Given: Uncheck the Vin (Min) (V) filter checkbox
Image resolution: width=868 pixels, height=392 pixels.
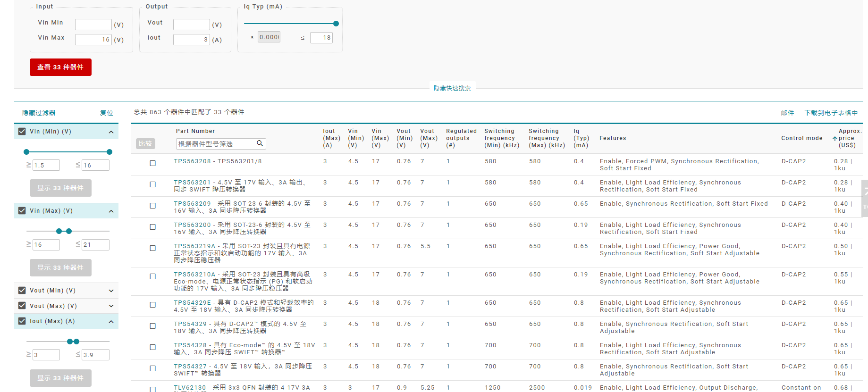Looking at the screenshot, I should pos(22,132).
